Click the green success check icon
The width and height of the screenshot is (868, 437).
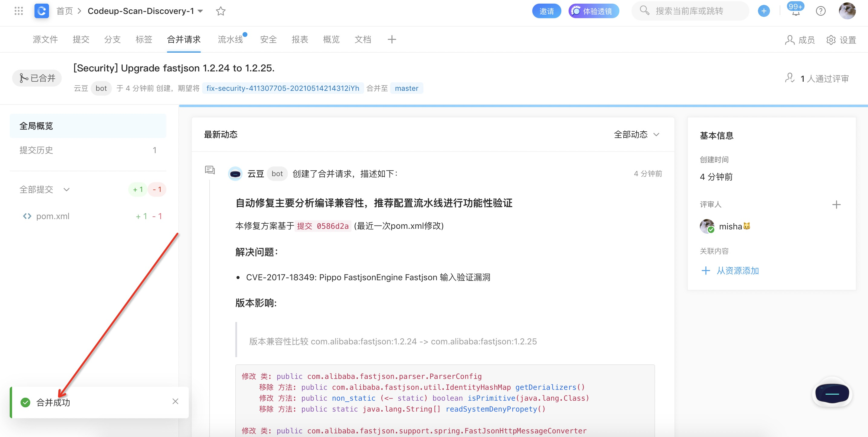(x=25, y=402)
